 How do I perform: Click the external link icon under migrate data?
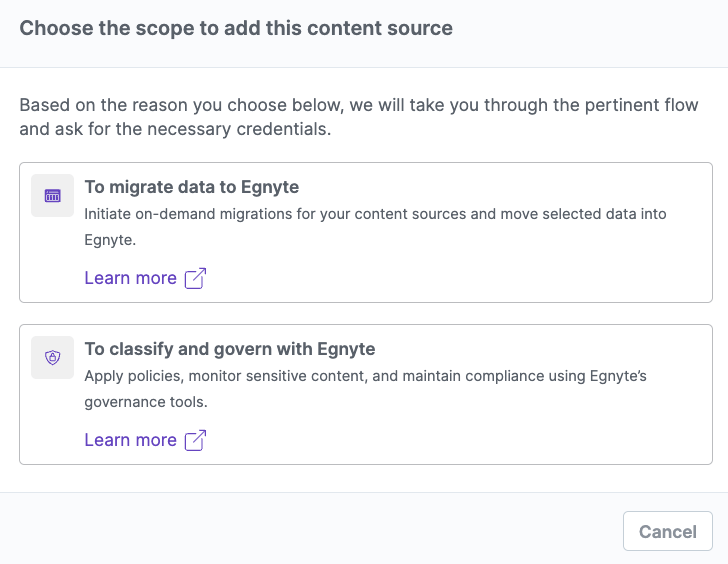click(x=196, y=278)
